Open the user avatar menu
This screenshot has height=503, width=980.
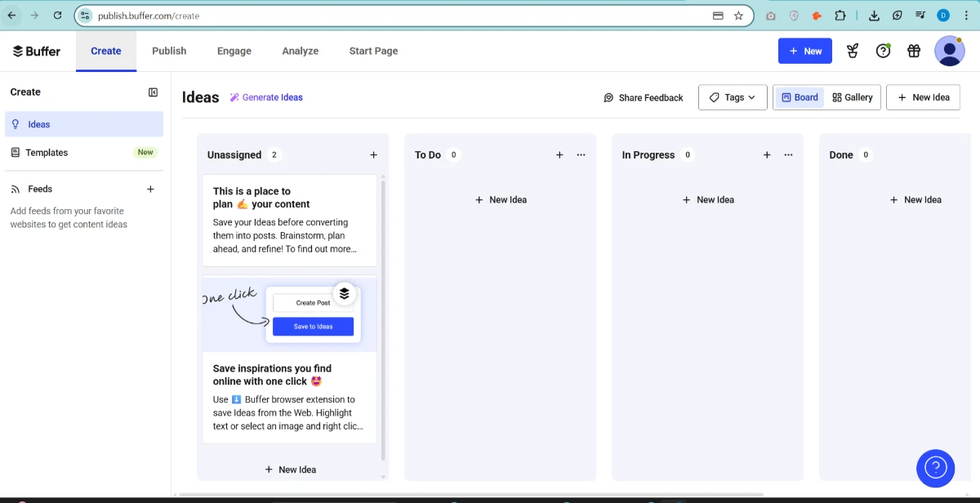[x=950, y=51]
